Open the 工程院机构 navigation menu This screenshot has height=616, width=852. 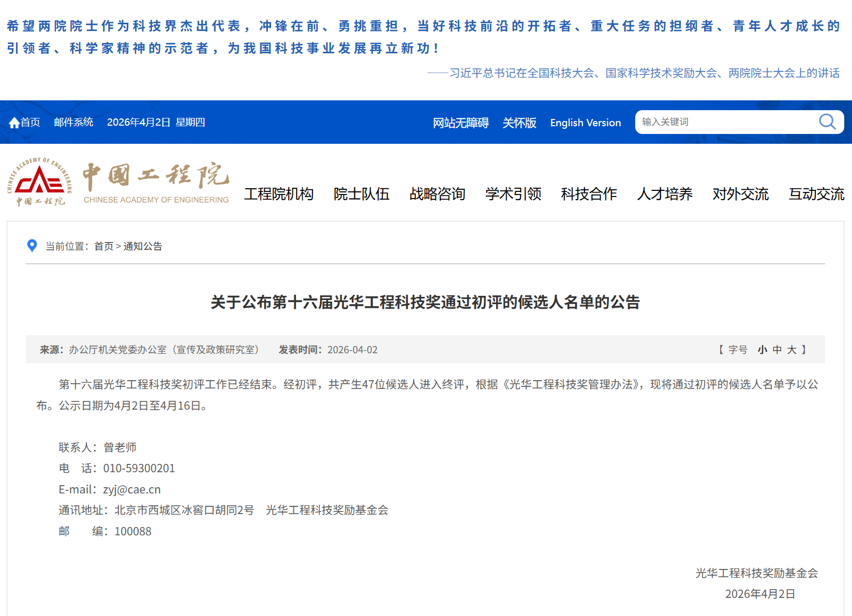point(279,194)
